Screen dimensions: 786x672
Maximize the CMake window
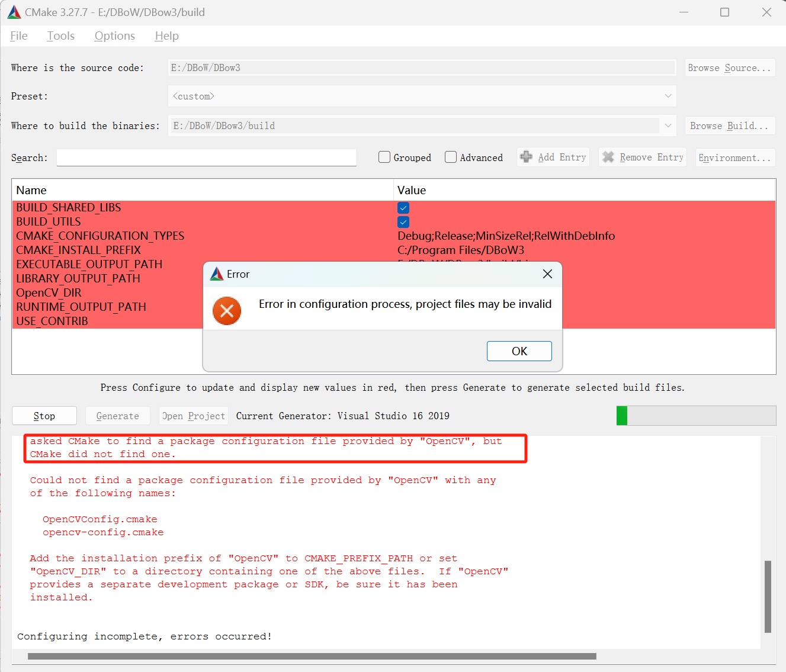coord(724,12)
